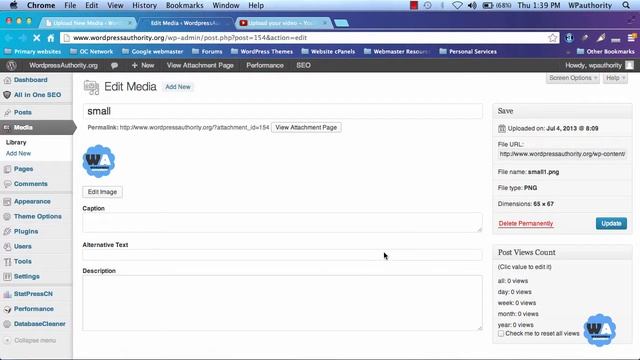Click the Users sidebar icon

(7, 247)
